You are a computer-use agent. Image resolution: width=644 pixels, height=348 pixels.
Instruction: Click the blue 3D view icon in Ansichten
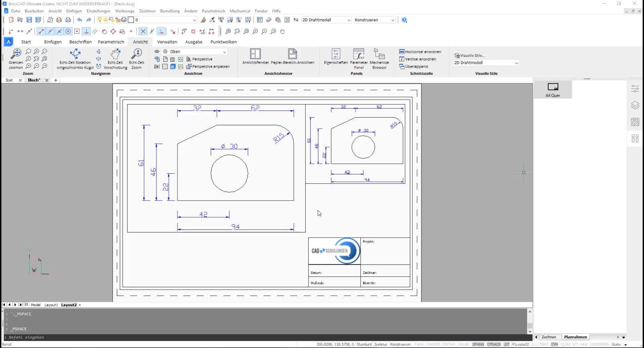(x=173, y=67)
